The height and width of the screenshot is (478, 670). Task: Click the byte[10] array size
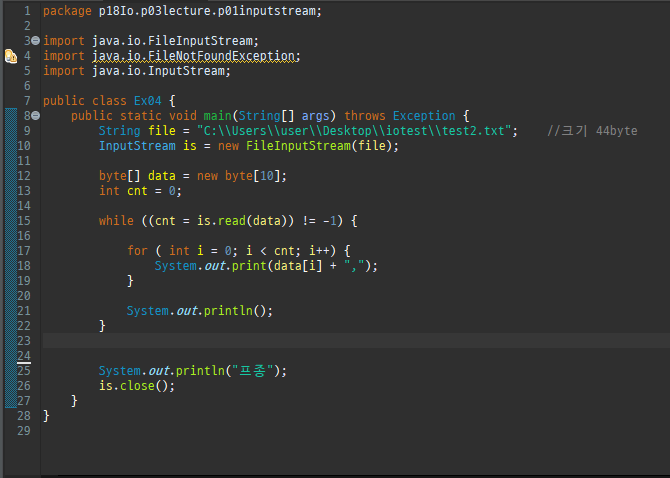coord(267,176)
